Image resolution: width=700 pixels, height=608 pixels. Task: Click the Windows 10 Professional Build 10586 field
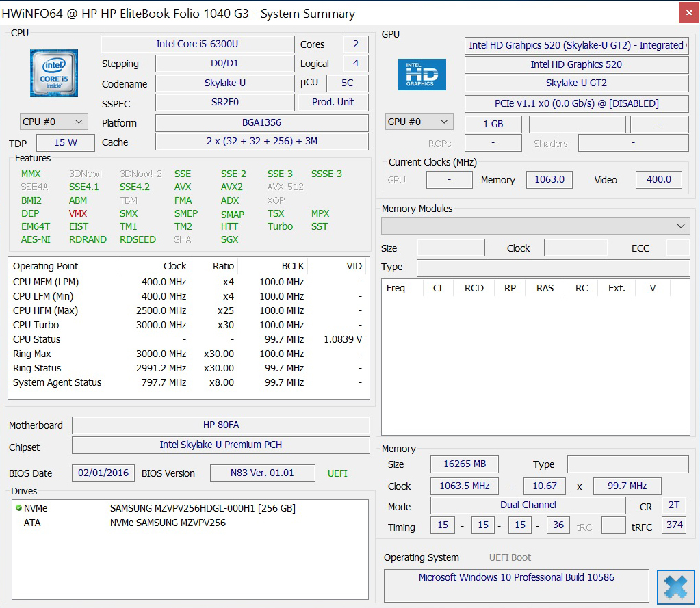point(516,585)
